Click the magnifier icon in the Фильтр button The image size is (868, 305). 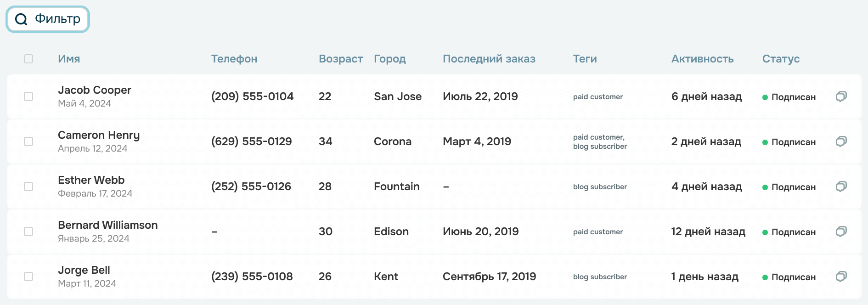pyautogui.click(x=21, y=19)
